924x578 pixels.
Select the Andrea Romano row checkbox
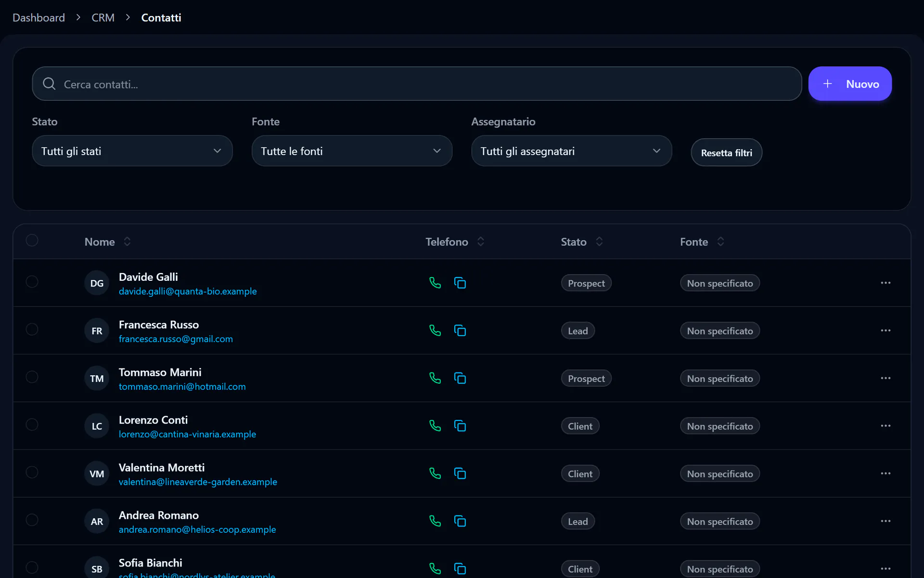tap(32, 520)
